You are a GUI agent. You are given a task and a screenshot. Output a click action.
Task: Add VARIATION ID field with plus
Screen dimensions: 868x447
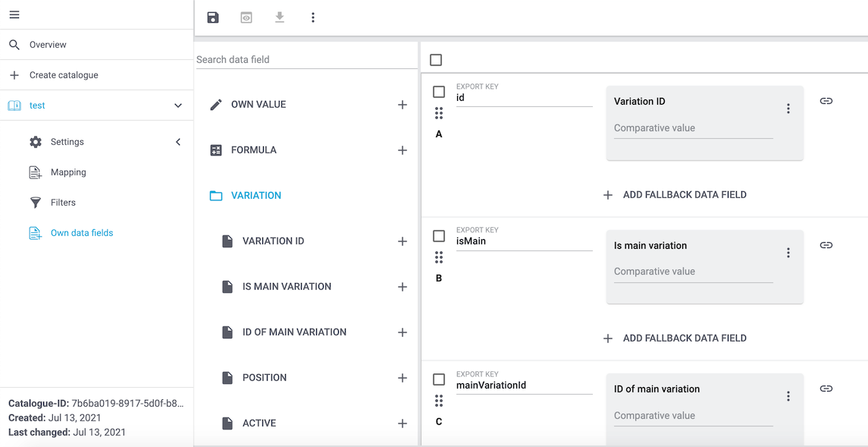click(403, 241)
